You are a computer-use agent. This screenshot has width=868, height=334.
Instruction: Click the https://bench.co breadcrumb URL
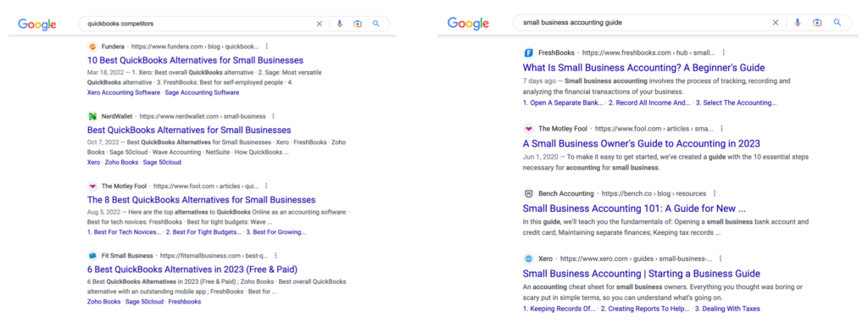654,194
